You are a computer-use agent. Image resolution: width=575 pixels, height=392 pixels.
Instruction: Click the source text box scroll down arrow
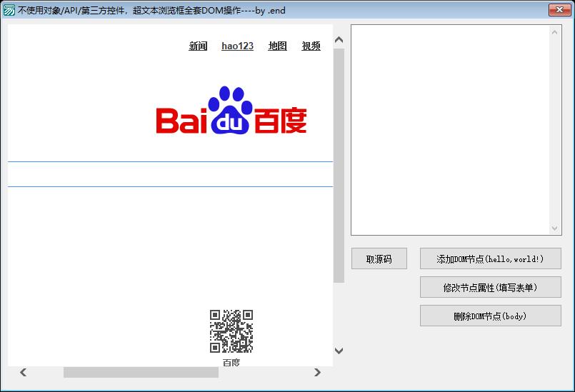554,228
